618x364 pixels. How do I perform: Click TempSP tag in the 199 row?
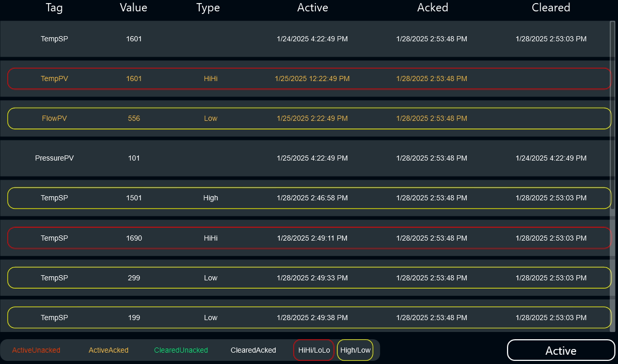[x=54, y=318]
